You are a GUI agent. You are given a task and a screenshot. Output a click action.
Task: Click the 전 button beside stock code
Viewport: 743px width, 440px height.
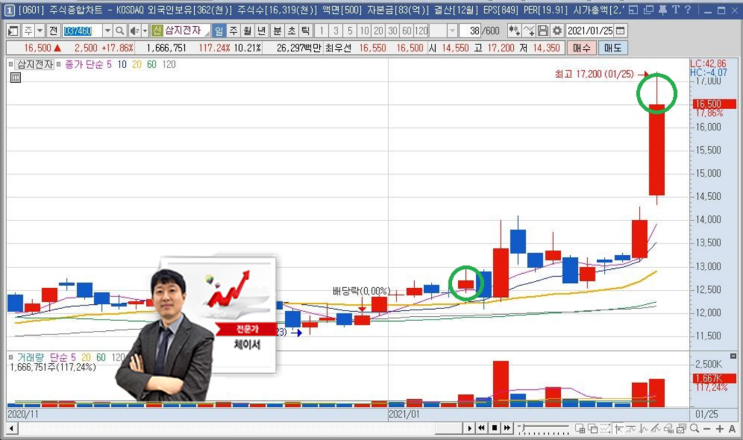click(53, 31)
